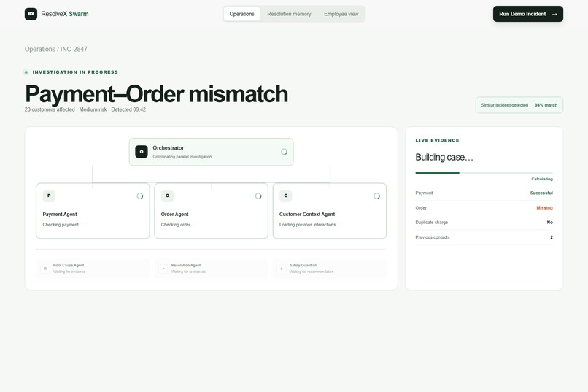The height and width of the screenshot is (392, 588).
Task: Click the Checking payment… status
Action: (x=62, y=225)
